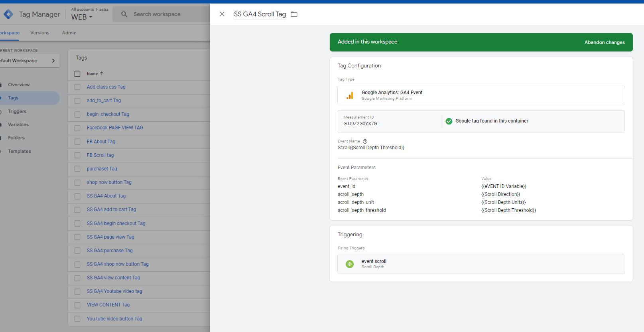644x332 pixels.
Task: Expand the Default Workspace chevron
Action: click(x=53, y=61)
